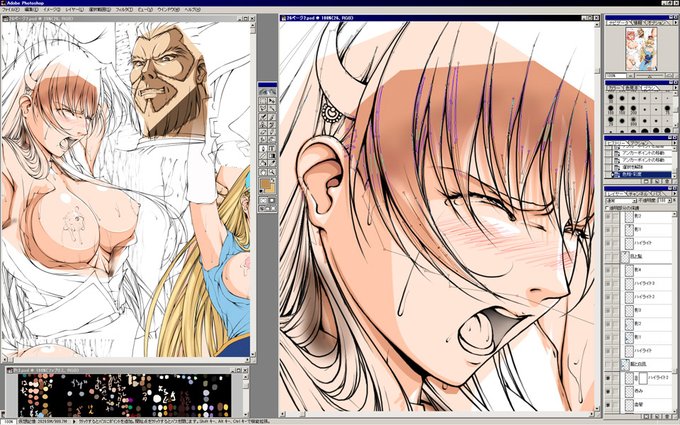
Task: Switch to Standard editing mode
Action: point(263,200)
